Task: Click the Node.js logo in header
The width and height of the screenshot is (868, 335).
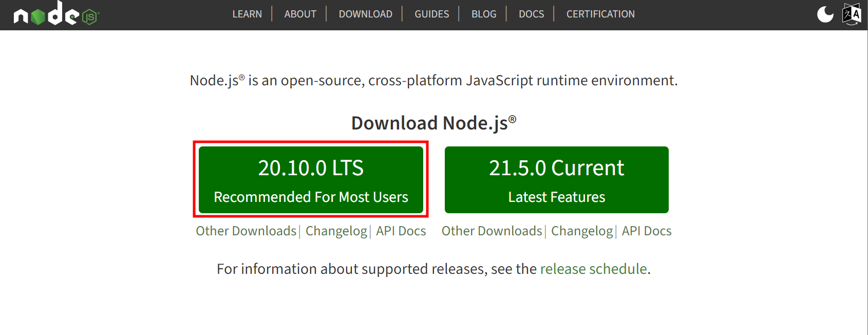Action: tap(56, 13)
